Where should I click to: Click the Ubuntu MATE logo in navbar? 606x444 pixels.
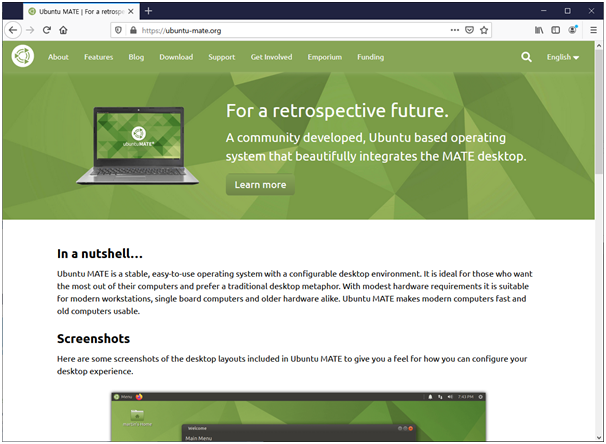tap(23, 56)
